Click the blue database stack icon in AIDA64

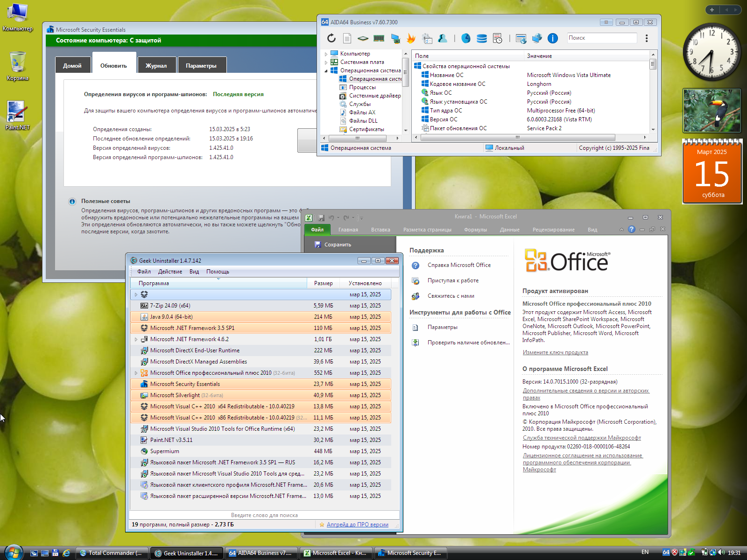coord(482,38)
